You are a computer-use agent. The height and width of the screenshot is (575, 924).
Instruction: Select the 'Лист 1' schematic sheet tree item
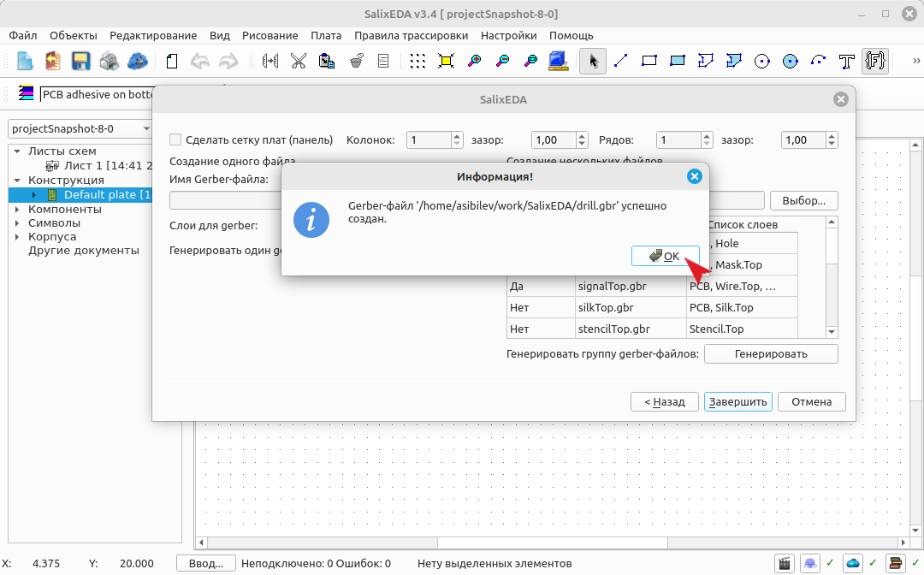(100, 165)
